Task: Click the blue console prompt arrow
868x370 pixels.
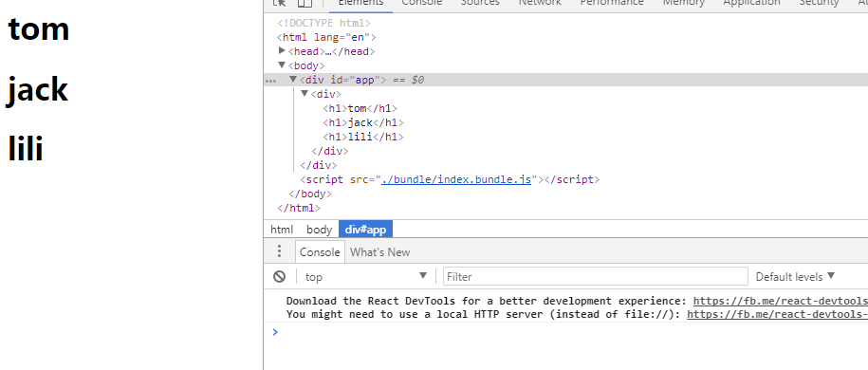Action: [275, 332]
